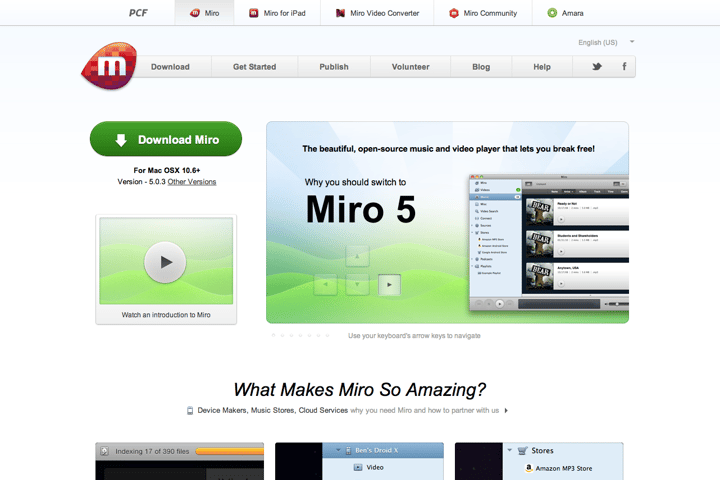Image resolution: width=720 pixels, height=480 pixels.
Task: Switch to the Miro Community tab
Action: pyautogui.click(x=483, y=13)
